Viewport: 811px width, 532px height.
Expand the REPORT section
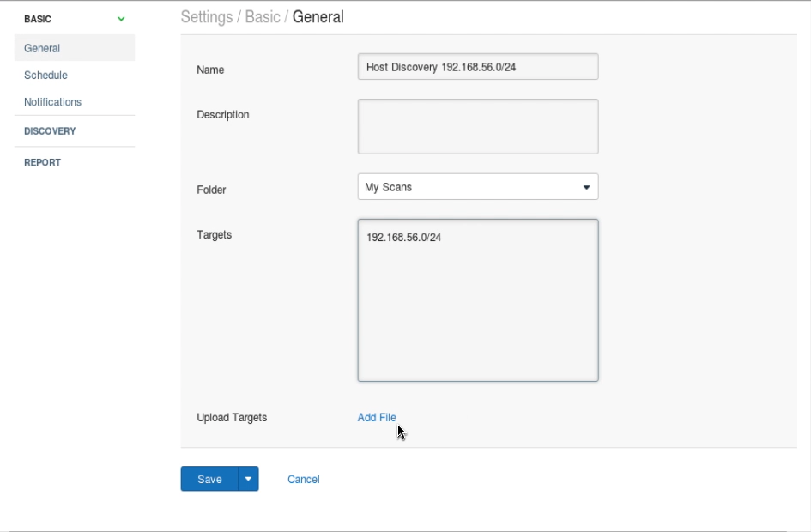pos(42,162)
